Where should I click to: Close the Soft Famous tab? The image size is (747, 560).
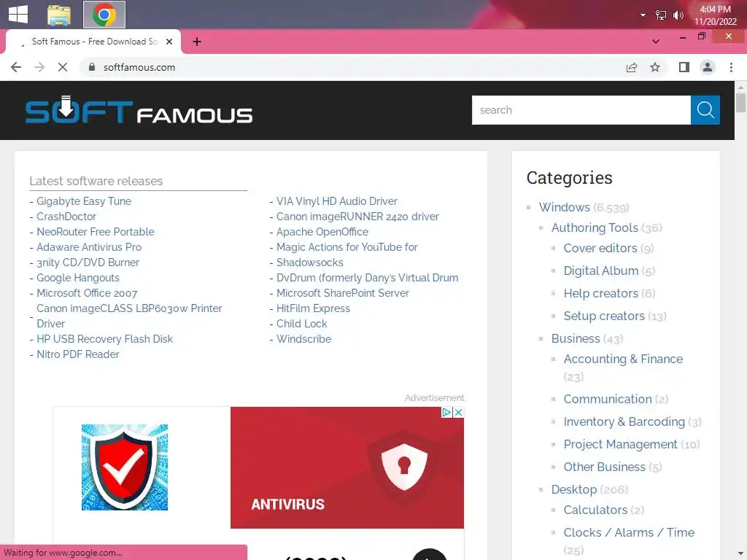[169, 42]
